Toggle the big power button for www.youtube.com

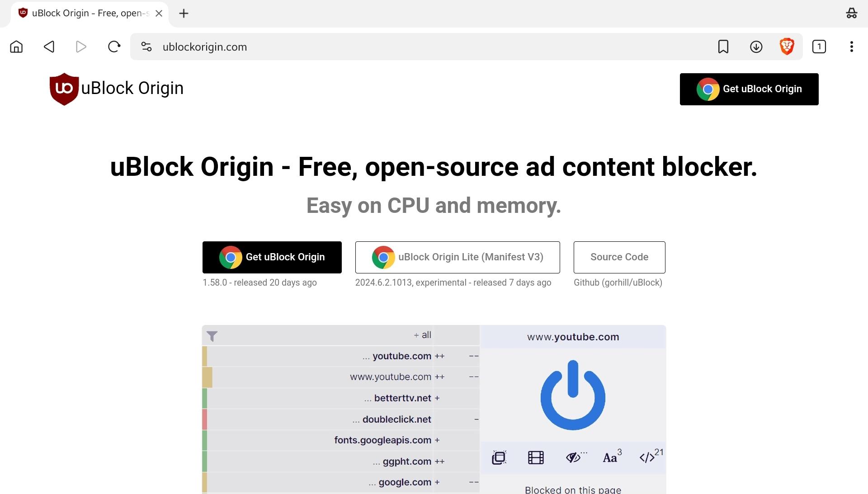coord(572,396)
